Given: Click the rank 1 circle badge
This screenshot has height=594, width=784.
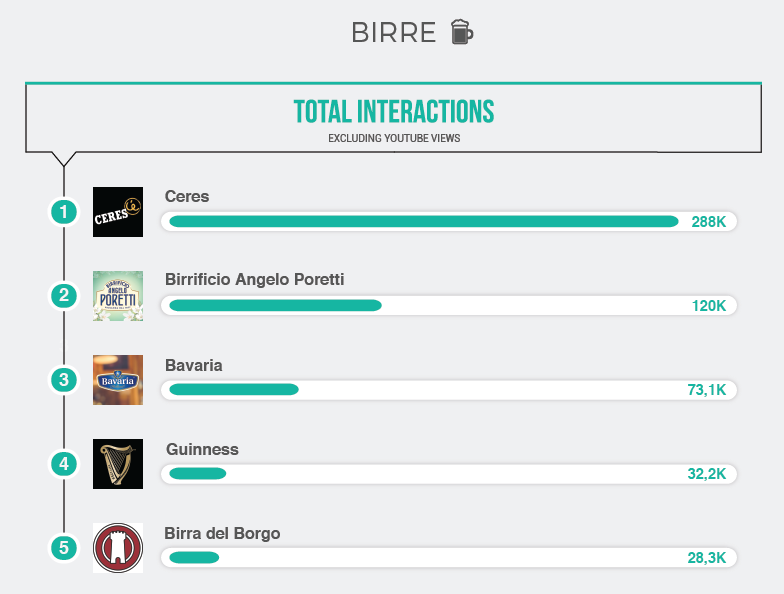Looking at the screenshot, I should (x=64, y=212).
